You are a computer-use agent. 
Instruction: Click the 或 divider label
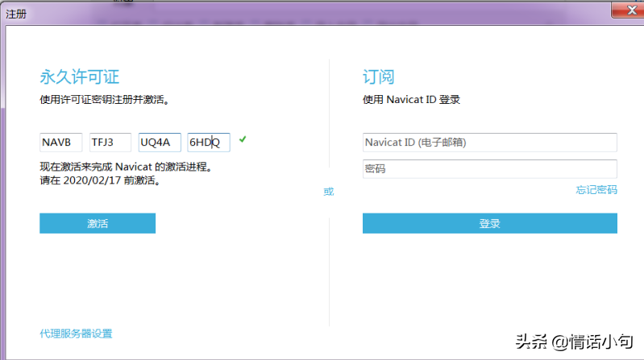click(x=329, y=192)
